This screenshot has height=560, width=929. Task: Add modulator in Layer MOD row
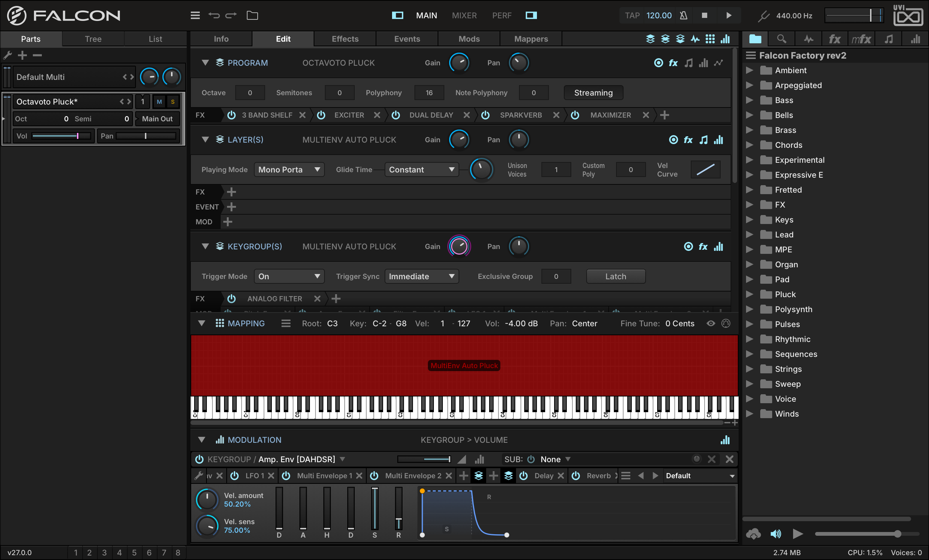227,222
